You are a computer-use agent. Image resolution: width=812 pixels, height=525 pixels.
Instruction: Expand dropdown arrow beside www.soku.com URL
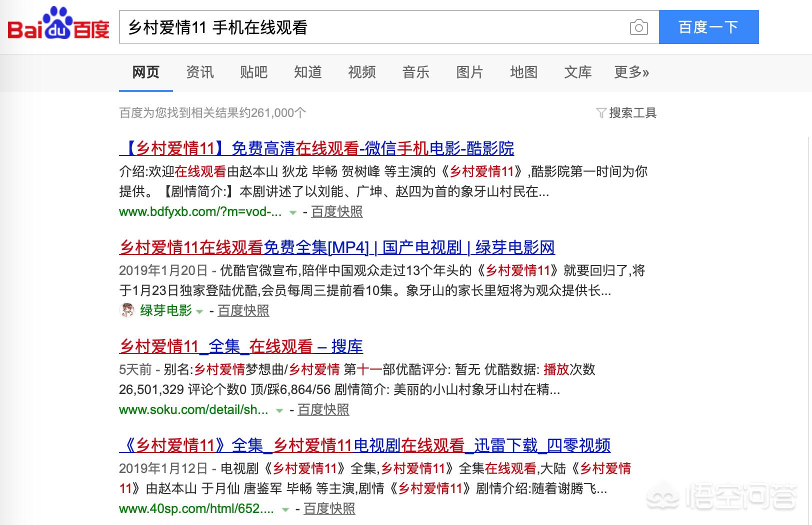[279, 411]
